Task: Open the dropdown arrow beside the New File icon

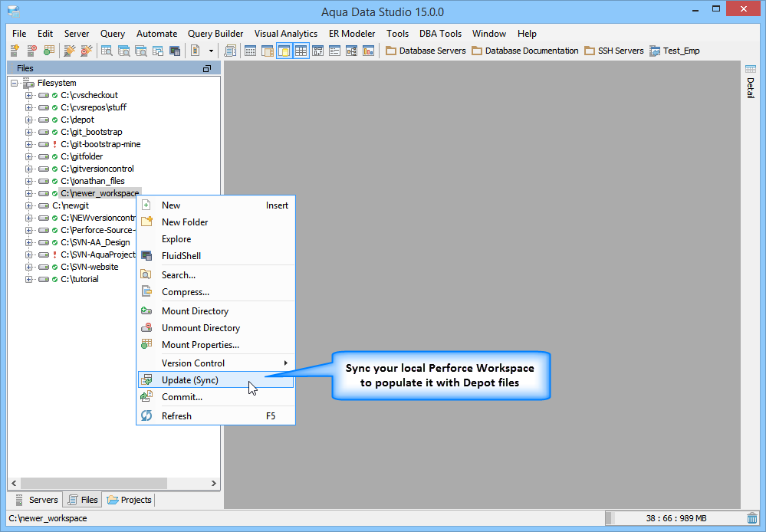Action: tap(211, 51)
